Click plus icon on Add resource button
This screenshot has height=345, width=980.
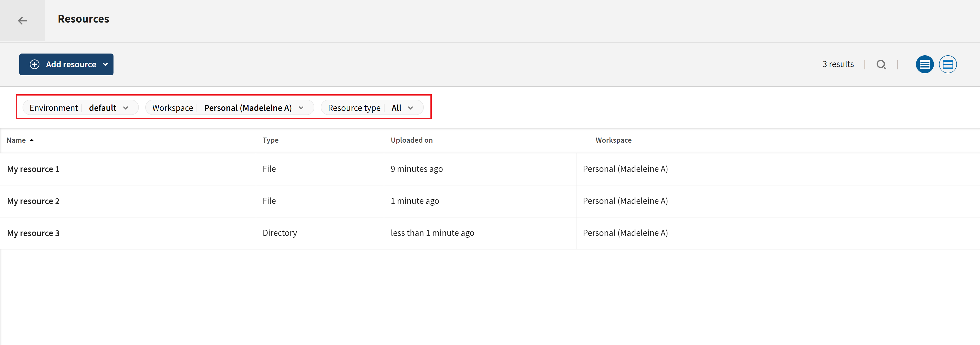tap(35, 64)
